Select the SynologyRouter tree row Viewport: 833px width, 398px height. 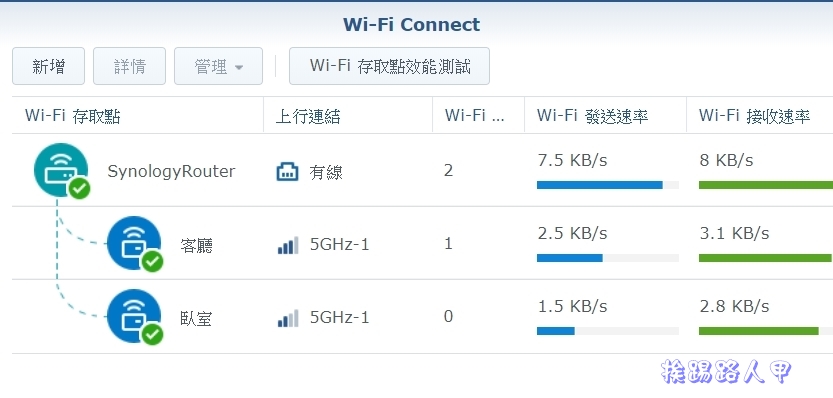[x=422, y=170]
